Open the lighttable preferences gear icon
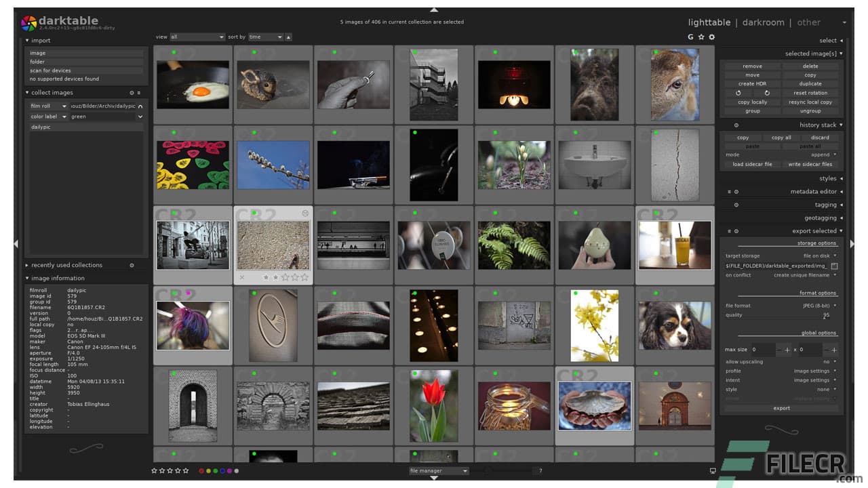The image size is (868, 488). tap(711, 37)
